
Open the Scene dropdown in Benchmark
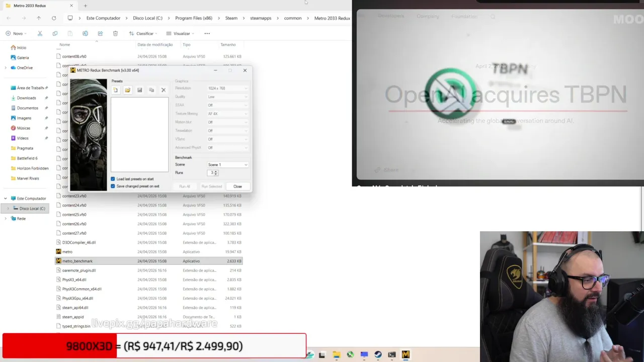pyautogui.click(x=227, y=164)
